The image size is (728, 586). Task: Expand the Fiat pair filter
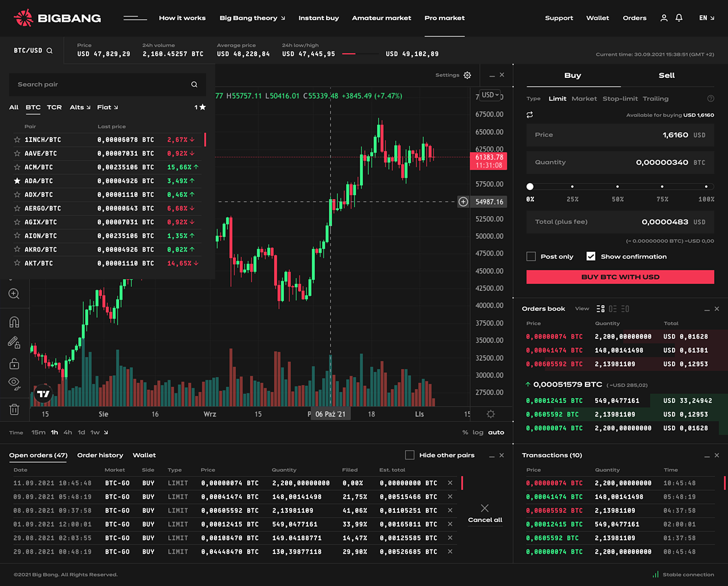tap(108, 107)
